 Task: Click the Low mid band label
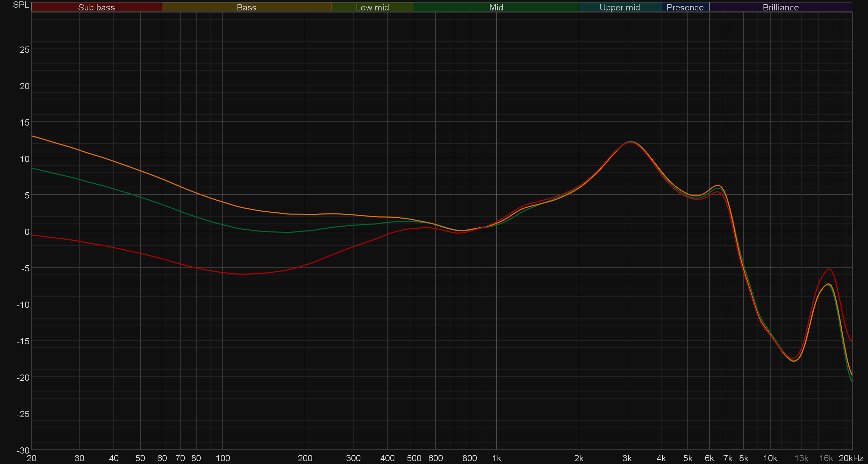click(x=372, y=7)
